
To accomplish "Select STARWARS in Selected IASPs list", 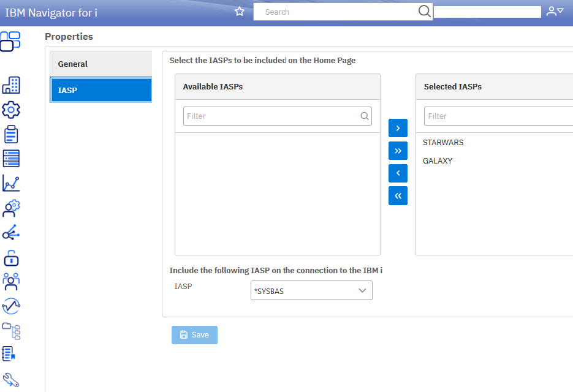I will pos(443,143).
